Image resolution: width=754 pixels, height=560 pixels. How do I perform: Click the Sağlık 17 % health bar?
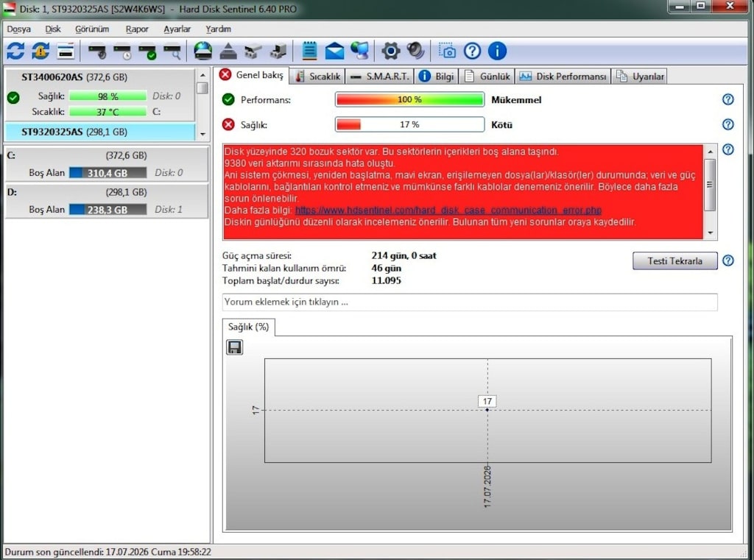409,124
